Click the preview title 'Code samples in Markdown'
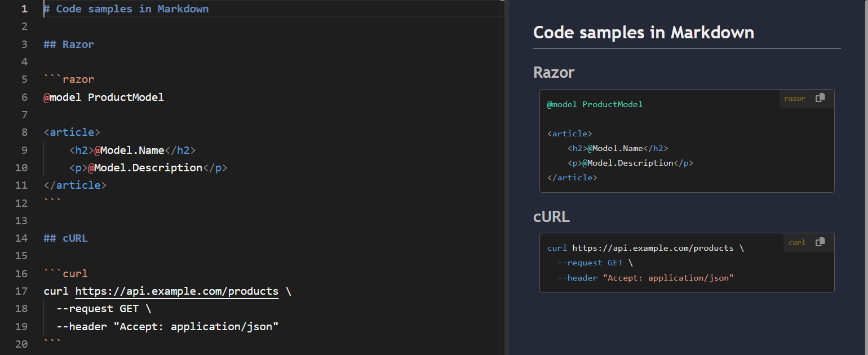Image resolution: width=868 pixels, height=355 pixels. [644, 32]
